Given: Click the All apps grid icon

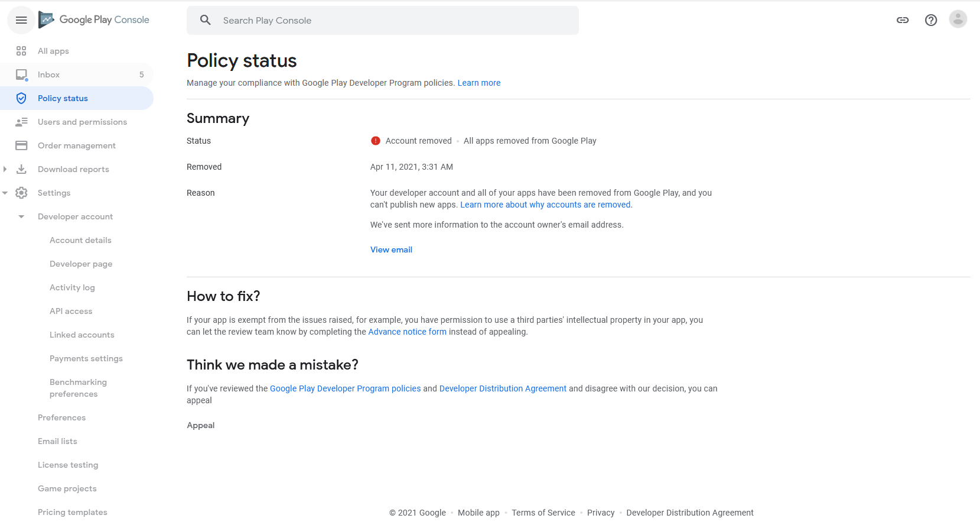Looking at the screenshot, I should click(x=21, y=51).
